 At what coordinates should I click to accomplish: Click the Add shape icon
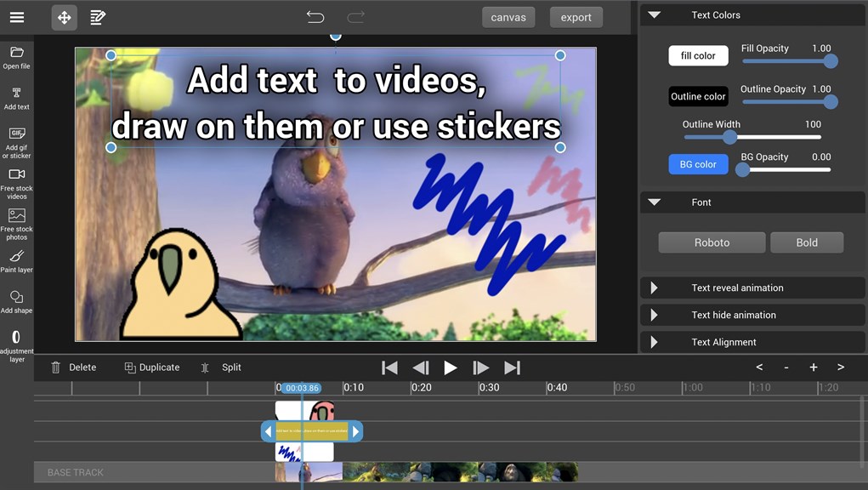pos(16,298)
